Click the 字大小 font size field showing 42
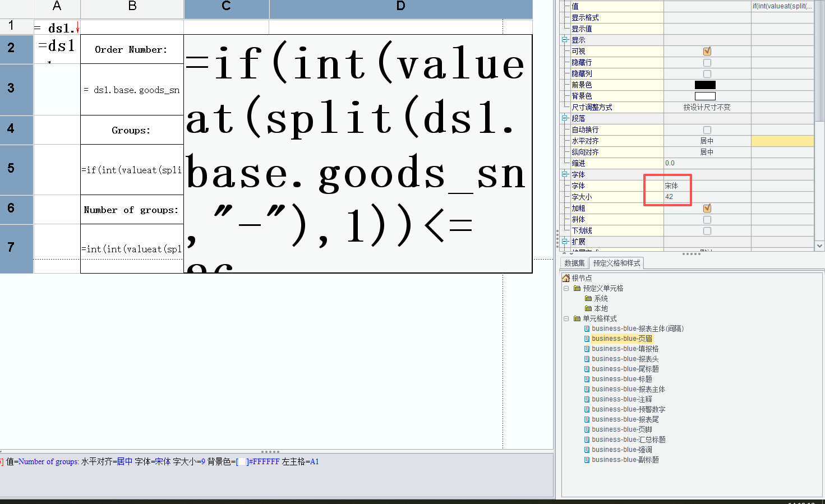Screen dimensions: 825x504 point(707,197)
